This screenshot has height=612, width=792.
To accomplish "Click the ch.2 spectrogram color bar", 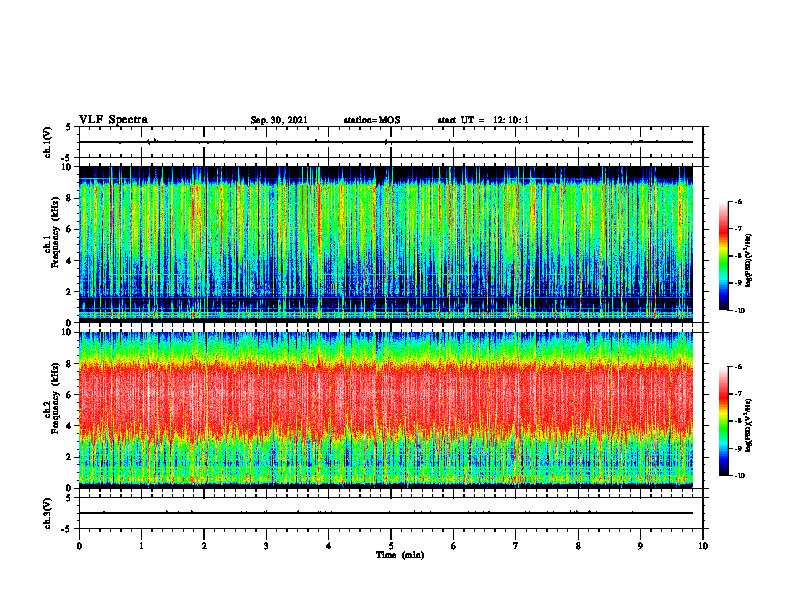I will (x=723, y=421).
